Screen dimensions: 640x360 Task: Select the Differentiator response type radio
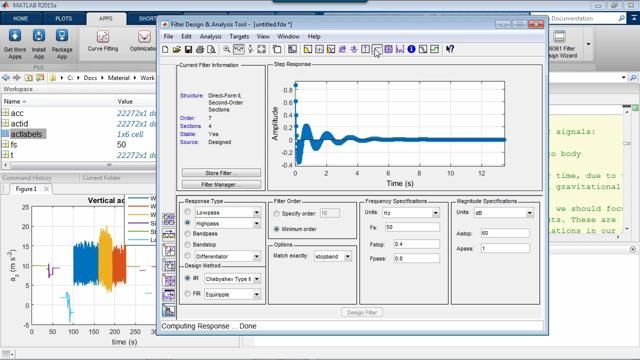coord(187,256)
